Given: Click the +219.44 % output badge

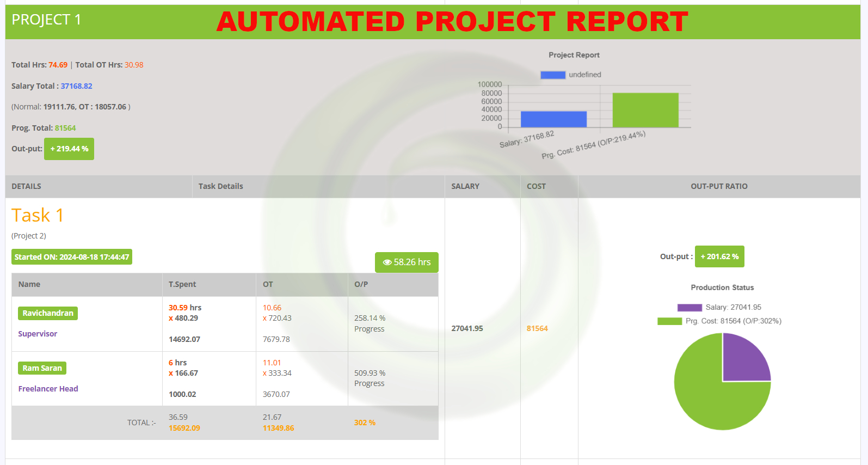Looking at the screenshot, I should point(69,149).
